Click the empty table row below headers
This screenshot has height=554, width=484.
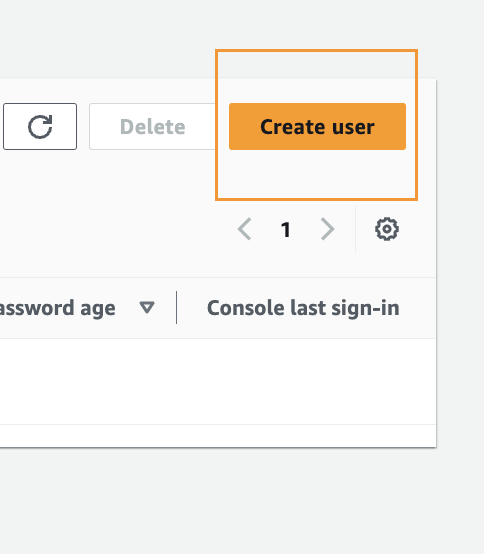(x=218, y=382)
